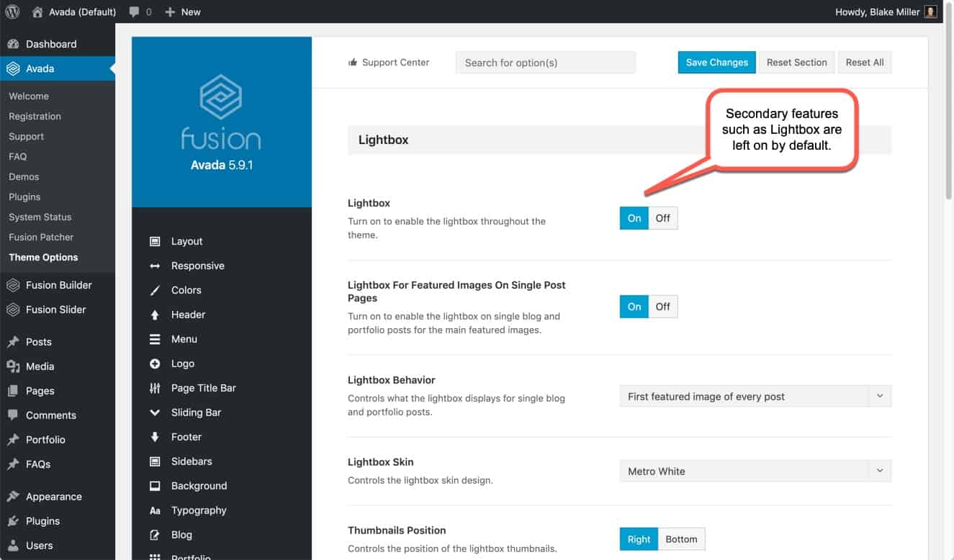Click the Fusion Builder sidebar icon
The width and height of the screenshot is (954, 560).
tap(13, 285)
